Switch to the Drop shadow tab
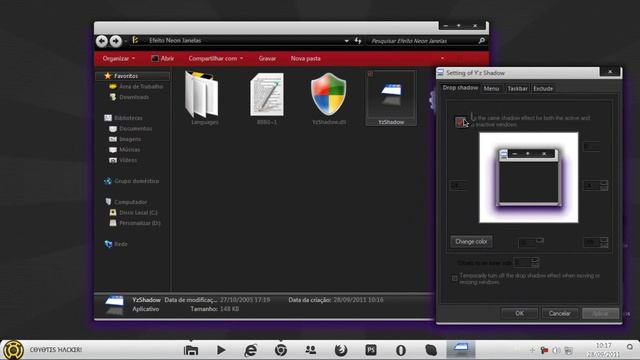This screenshot has height=360, width=640. pos(460,88)
